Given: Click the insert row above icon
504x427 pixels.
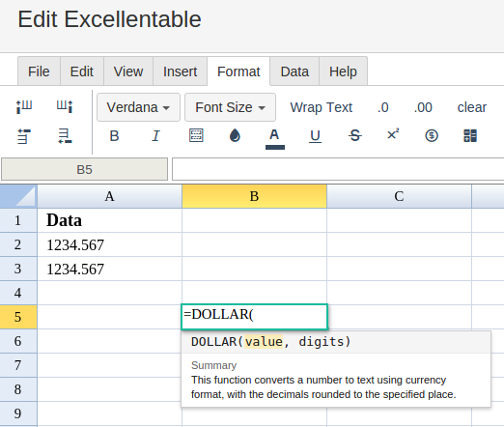Looking at the screenshot, I should tap(24, 136).
